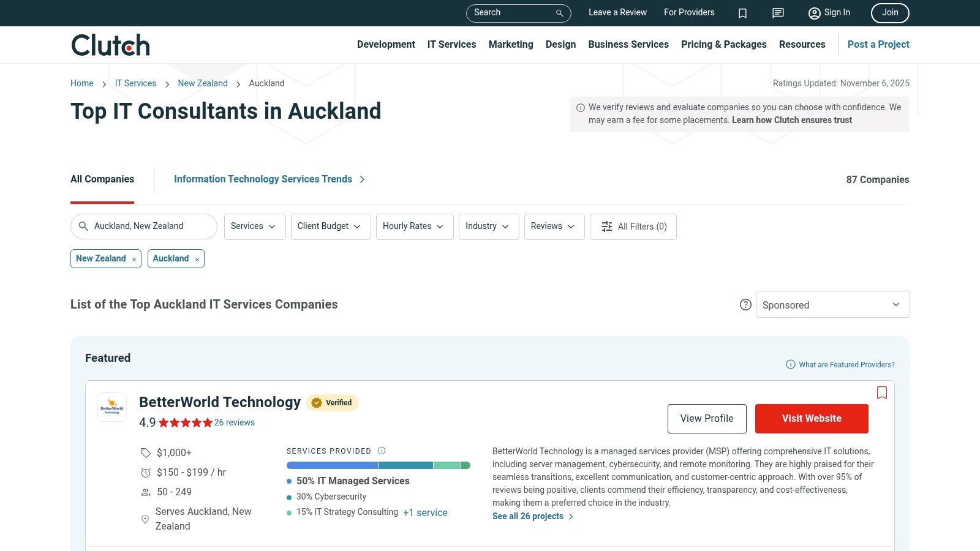The width and height of the screenshot is (980, 551).
Task: Open the Hourly Rates filter
Action: pyautogui.click(x=414, y=227)
